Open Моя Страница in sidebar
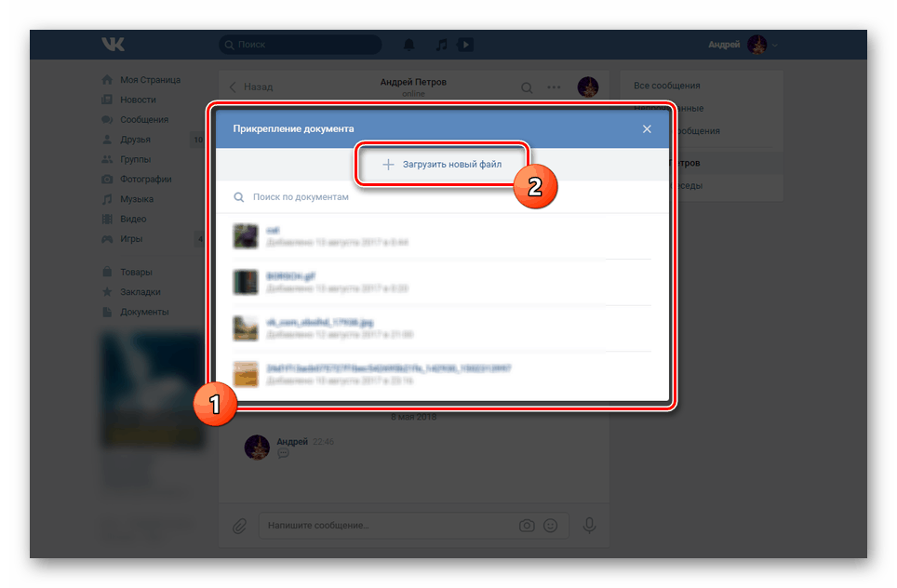 pos(150,80)
